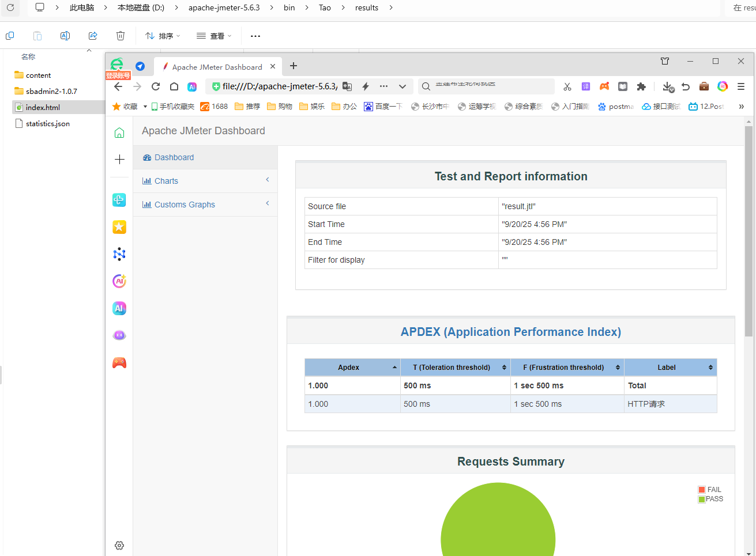
Task: Expand the address bar dropdown chevron
Action: point(403,86)
